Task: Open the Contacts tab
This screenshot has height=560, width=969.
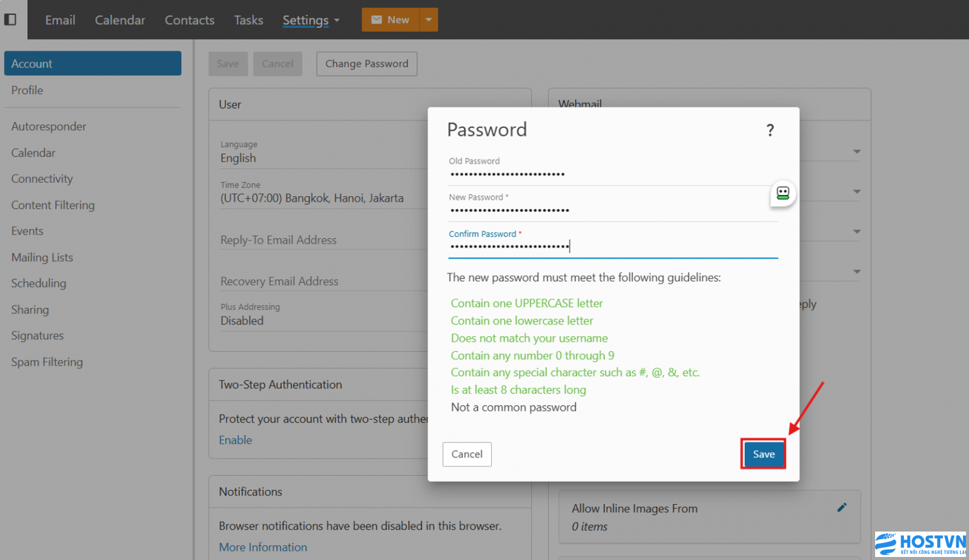Action: [x=190, y=20]
